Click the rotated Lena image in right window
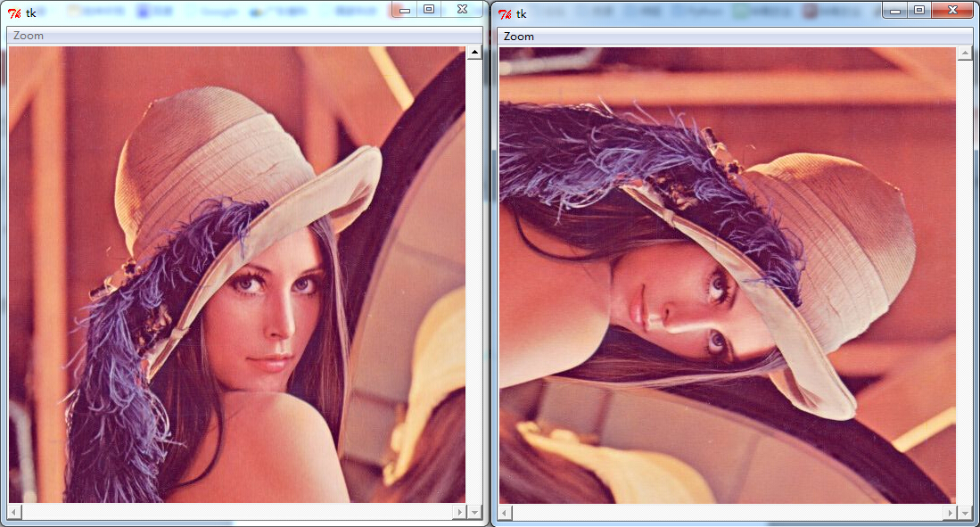 click(728, 276)
